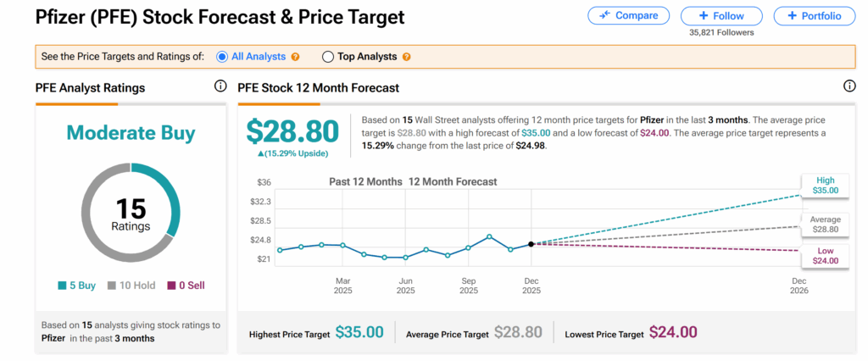This screenshot has height=361, width=868.
Task: Click the December 2025 black chart point
Action: click(531, 244)
